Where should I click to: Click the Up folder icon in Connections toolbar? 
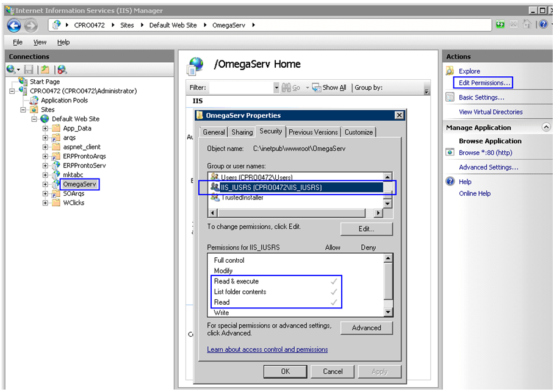(x=45, y=69)
